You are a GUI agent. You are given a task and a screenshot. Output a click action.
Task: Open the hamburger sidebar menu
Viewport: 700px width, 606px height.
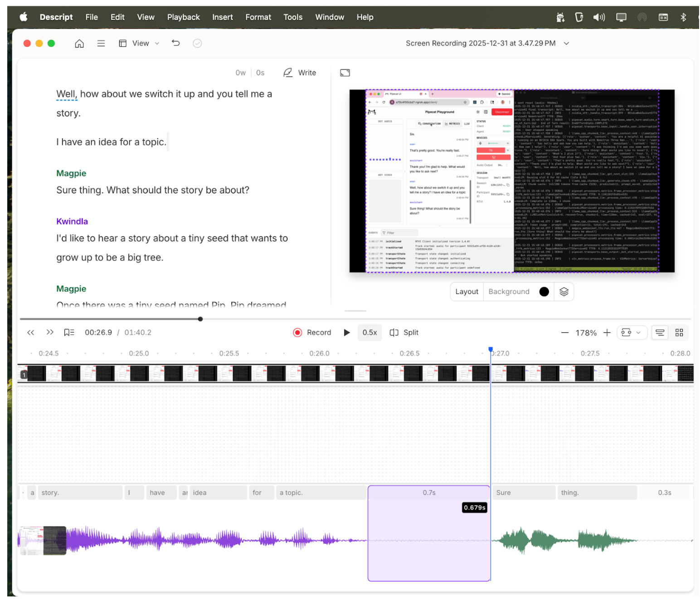101,44
